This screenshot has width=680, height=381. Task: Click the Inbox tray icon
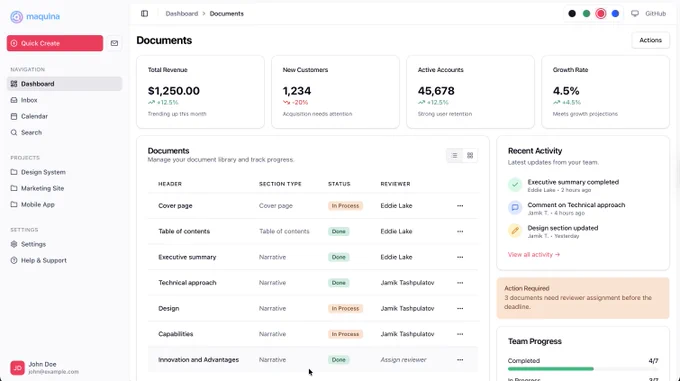pyautogui.click(x=14, y=100)
